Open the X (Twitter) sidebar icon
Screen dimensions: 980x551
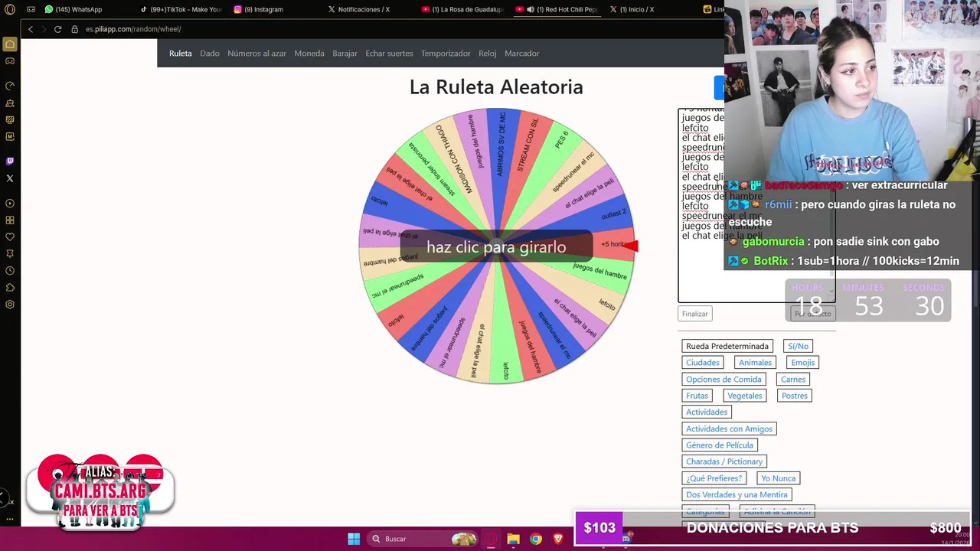tap(10, 178)
